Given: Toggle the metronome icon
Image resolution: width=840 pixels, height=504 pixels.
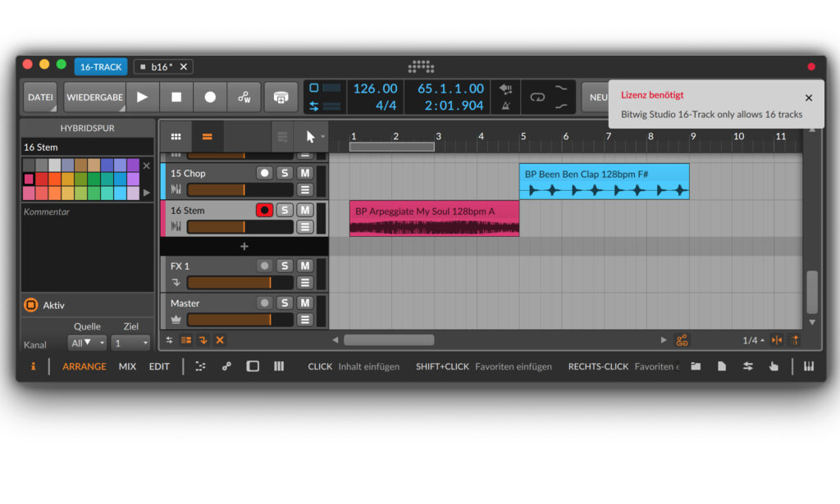Looking at the screenshot, I should pos(505,106).
